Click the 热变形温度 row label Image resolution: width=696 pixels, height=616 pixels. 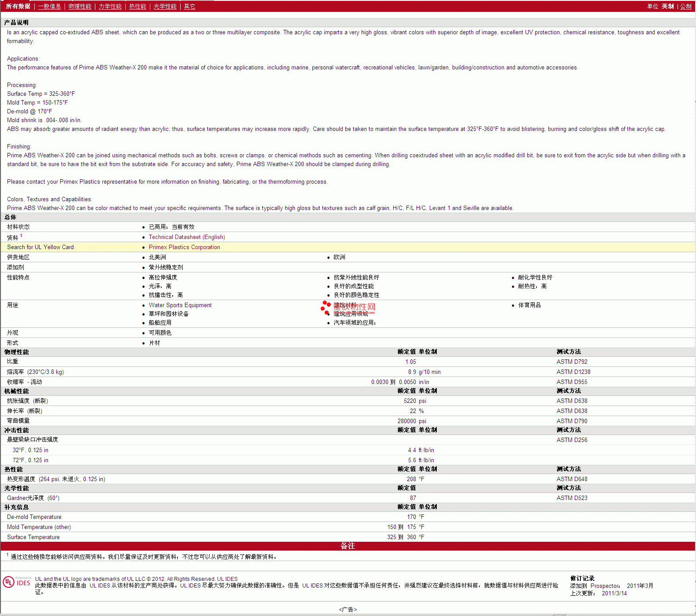tap(56, 479)
